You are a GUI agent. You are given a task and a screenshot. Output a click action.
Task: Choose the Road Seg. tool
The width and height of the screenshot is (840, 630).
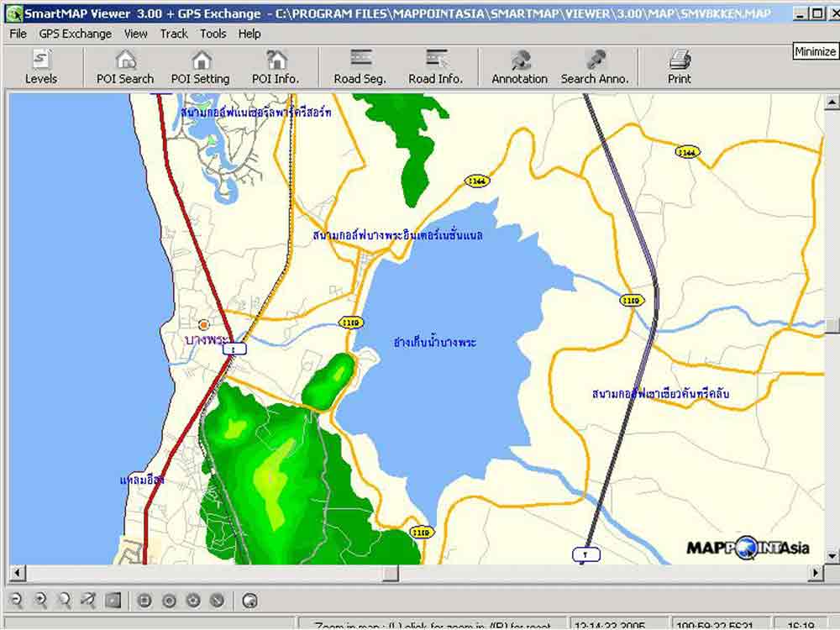click(x=360, y=66)
